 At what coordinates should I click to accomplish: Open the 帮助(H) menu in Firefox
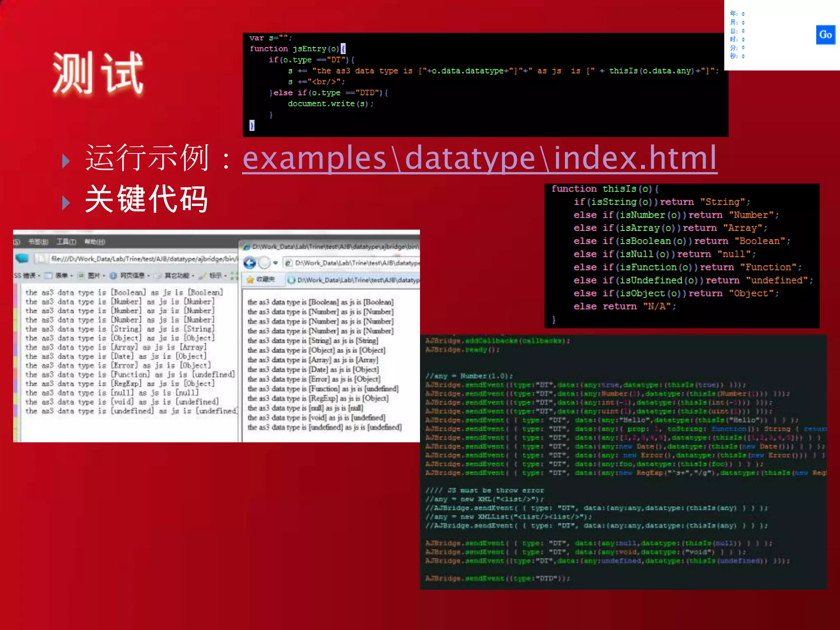pos(94,242)
